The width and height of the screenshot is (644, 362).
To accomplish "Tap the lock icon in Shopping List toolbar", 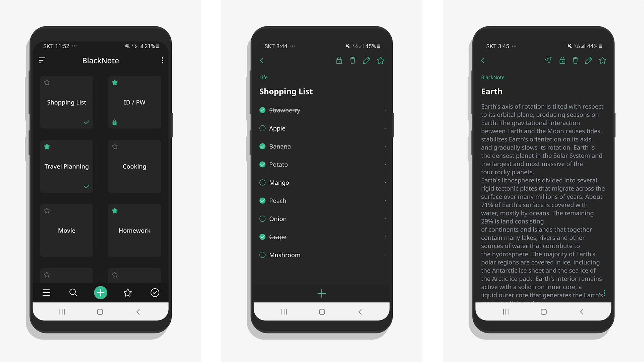I will [339, 61].
